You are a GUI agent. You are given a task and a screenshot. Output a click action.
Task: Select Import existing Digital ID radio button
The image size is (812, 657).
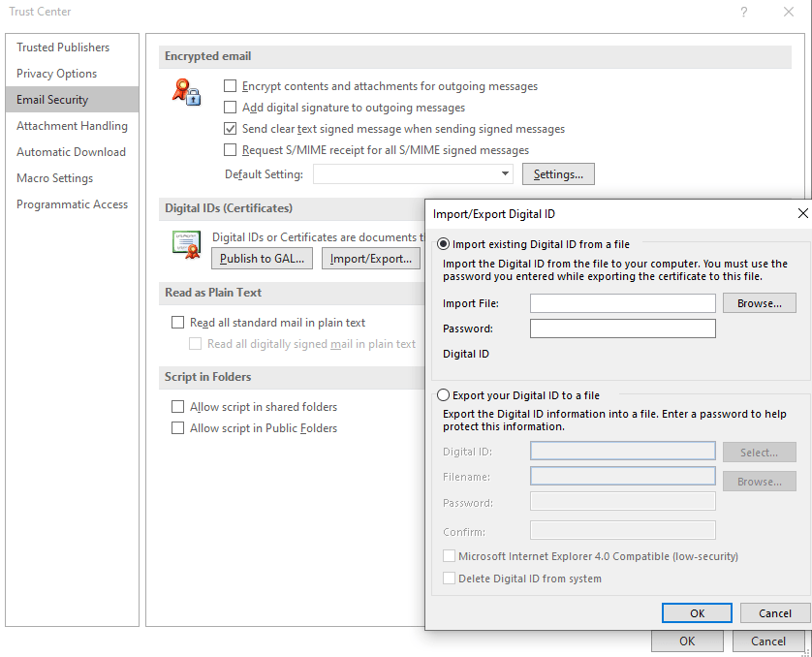tap(444, 244)
